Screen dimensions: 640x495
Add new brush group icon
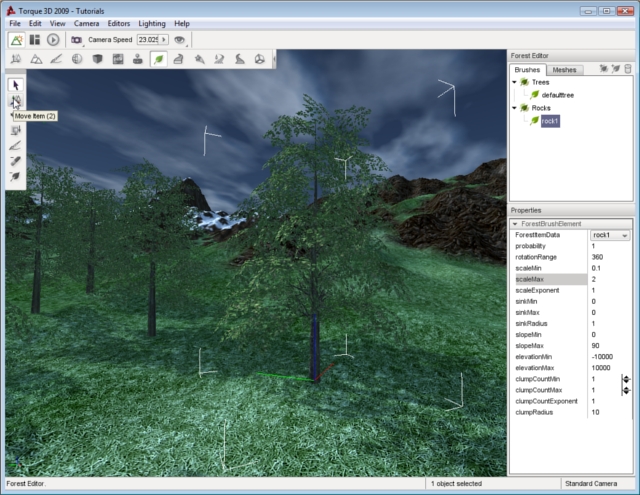pyautogui.click(x=604, y=69)
